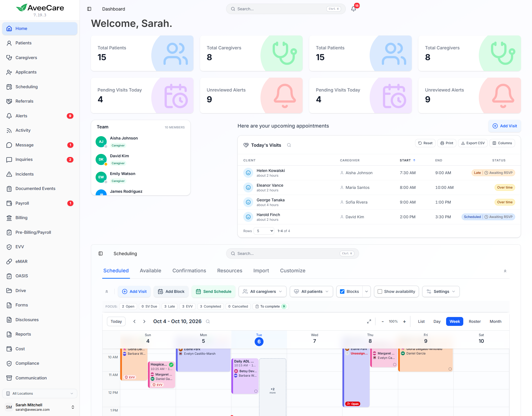
Task: Select the Month calendar view
Action: tap(495, 321)
